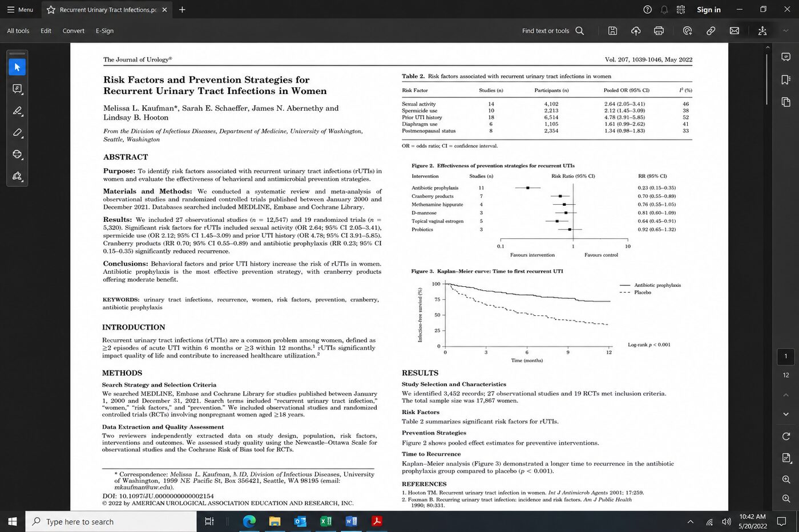Open the Acrobat hamburger Menu
The width and height of the screenshot is (799, 532).
(20, 10)
